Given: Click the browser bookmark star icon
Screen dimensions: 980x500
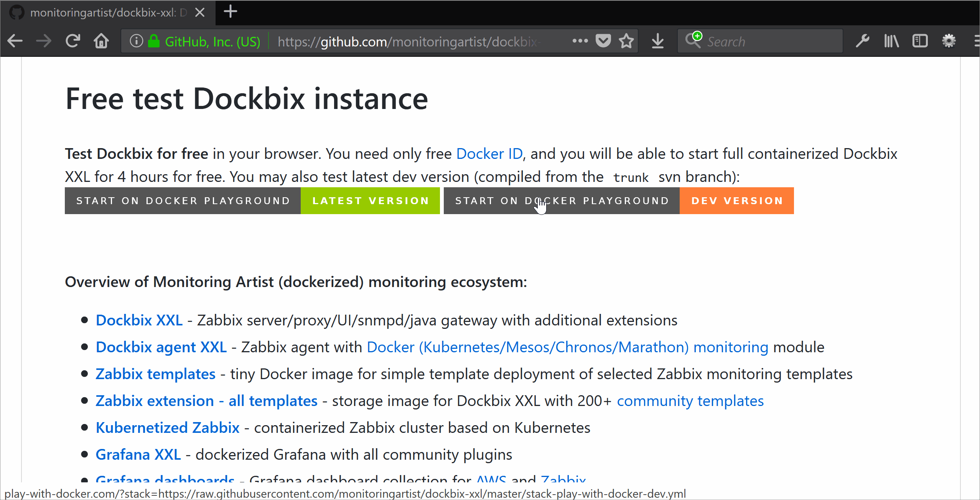Looking at the screenshot, I should [626, 41].
